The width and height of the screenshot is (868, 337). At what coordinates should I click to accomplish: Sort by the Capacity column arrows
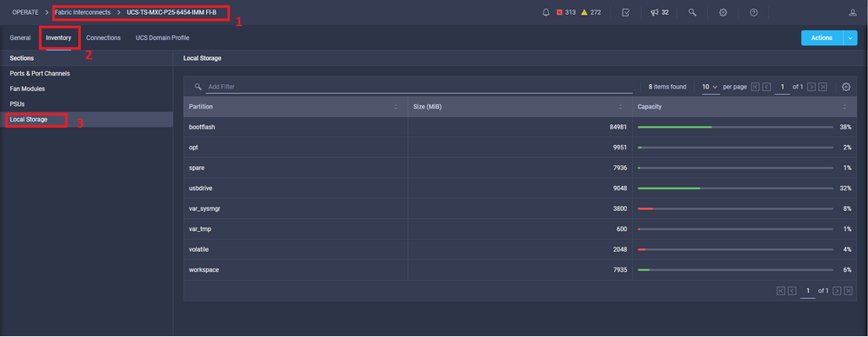[845, 107]
